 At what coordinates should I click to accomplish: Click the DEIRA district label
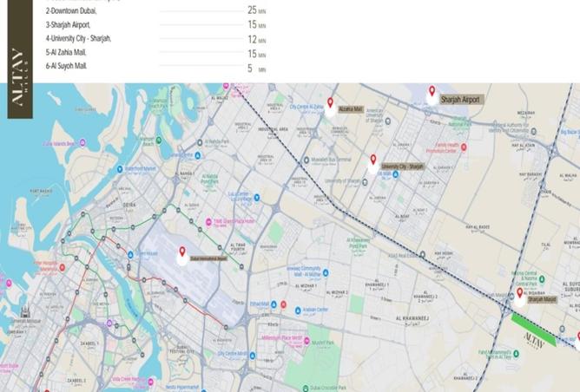[x=129, y=205]
